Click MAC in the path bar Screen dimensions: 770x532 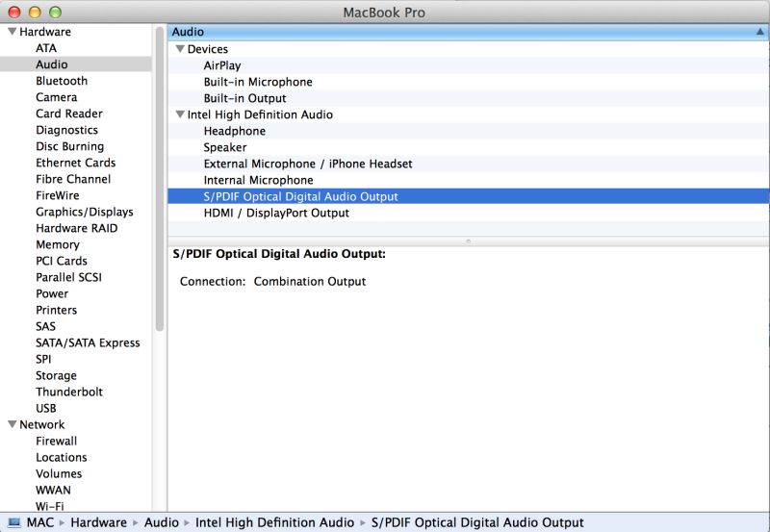[x=40, y=522]
